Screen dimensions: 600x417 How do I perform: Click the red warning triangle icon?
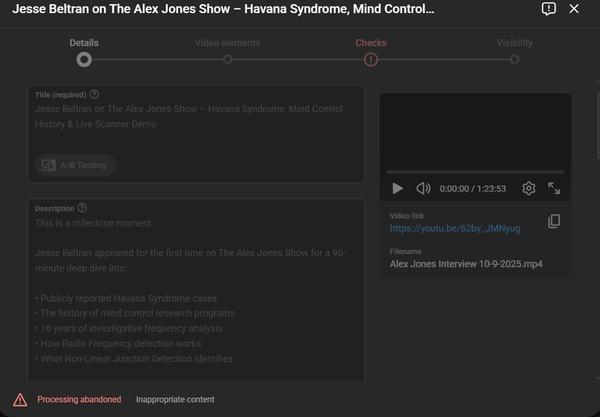coord(20,400)
